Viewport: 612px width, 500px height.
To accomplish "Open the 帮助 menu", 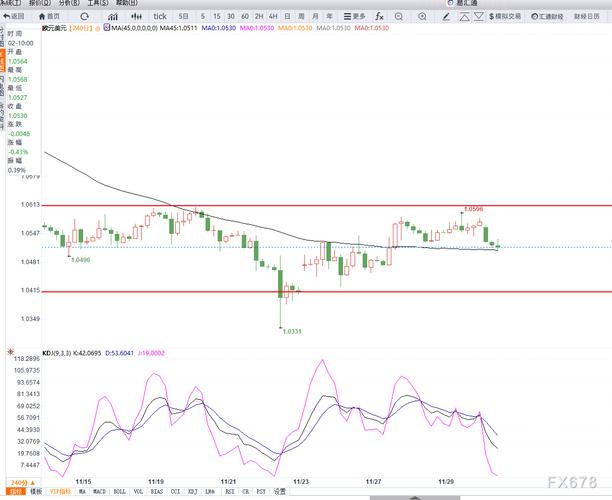I will pos(126,3).
